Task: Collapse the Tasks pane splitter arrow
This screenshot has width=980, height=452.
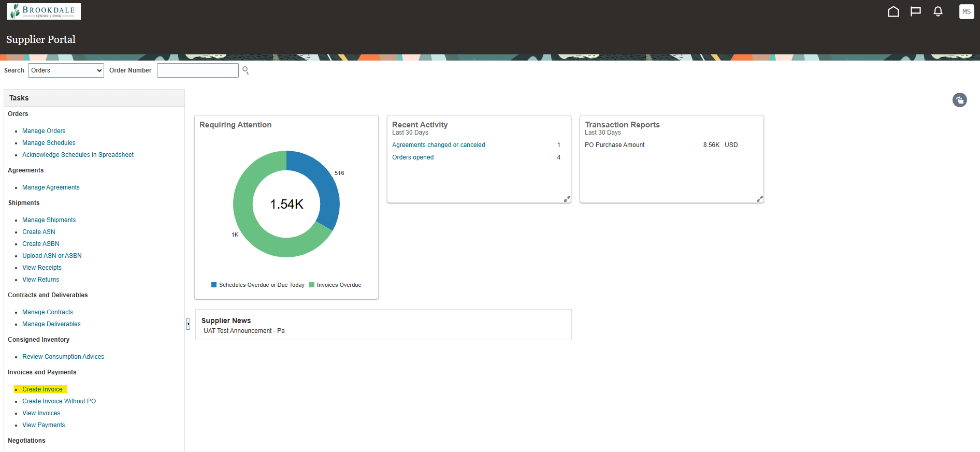Action: pos(188,324)
